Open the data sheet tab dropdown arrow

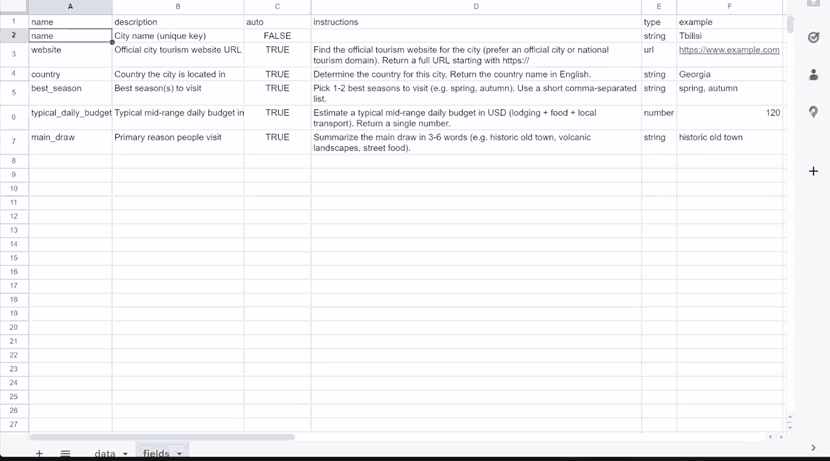point(125,454)
